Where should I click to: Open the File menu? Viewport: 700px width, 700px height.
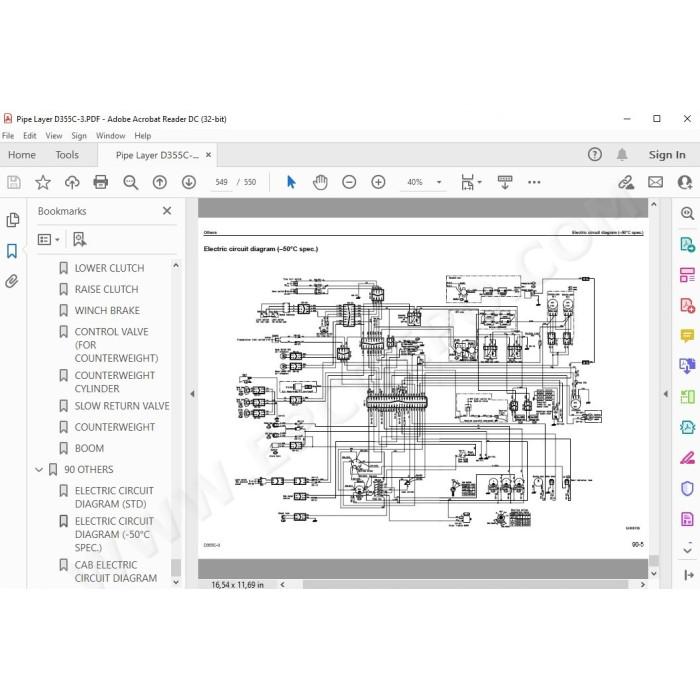[x=8, y=136]
